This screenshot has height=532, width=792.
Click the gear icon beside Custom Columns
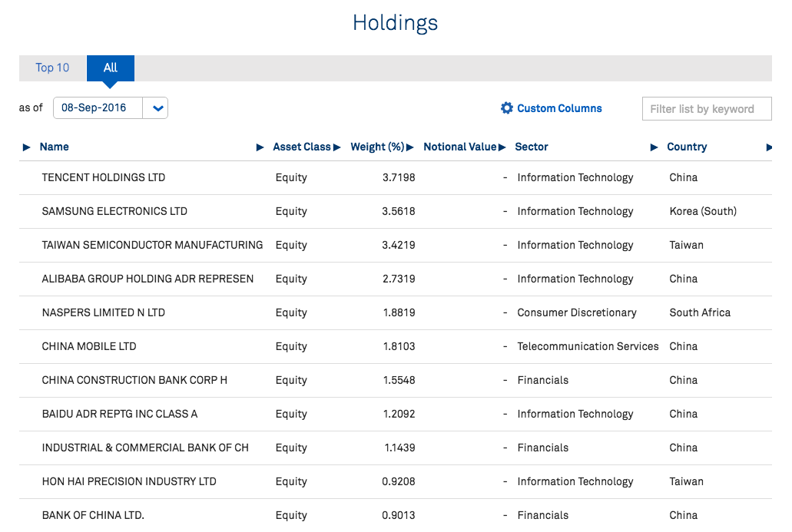pyautogui.click(x=506, y=108)
